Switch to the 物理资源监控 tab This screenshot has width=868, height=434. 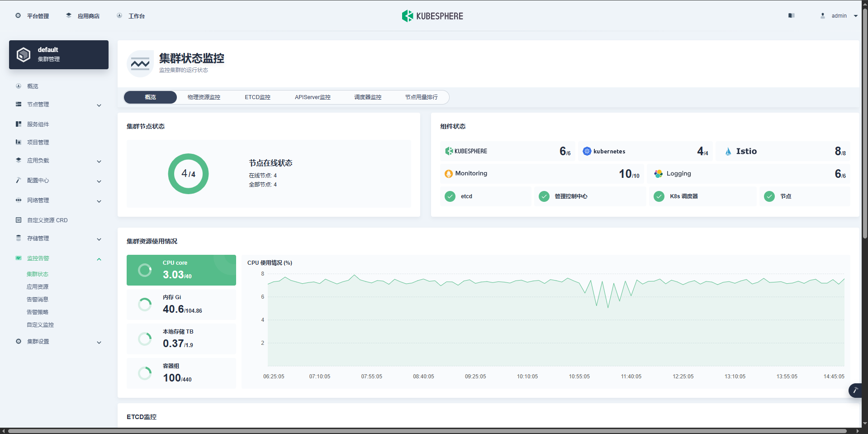204,97
